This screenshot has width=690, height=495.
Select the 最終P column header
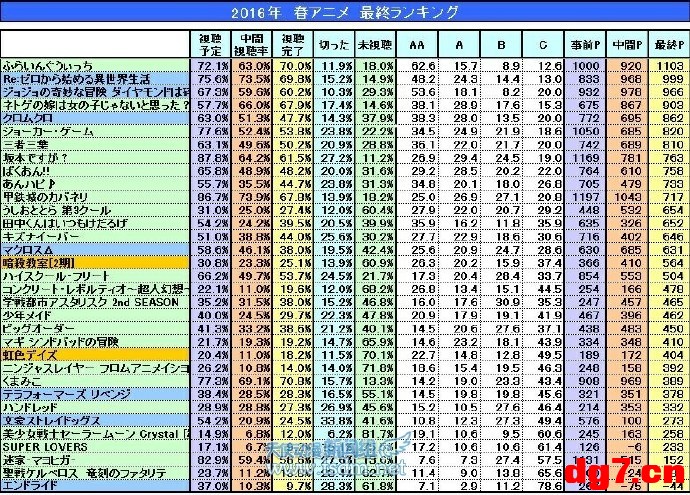pos(669,44)
